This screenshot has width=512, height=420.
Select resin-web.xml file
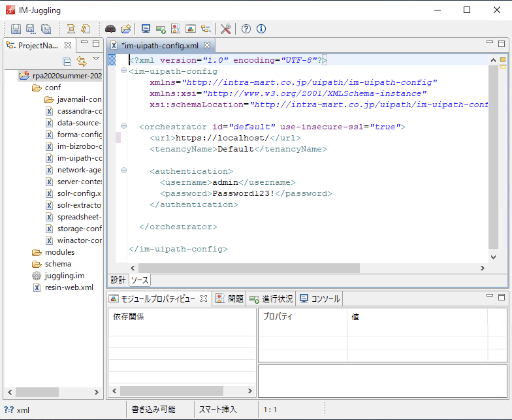click(63, 287)
